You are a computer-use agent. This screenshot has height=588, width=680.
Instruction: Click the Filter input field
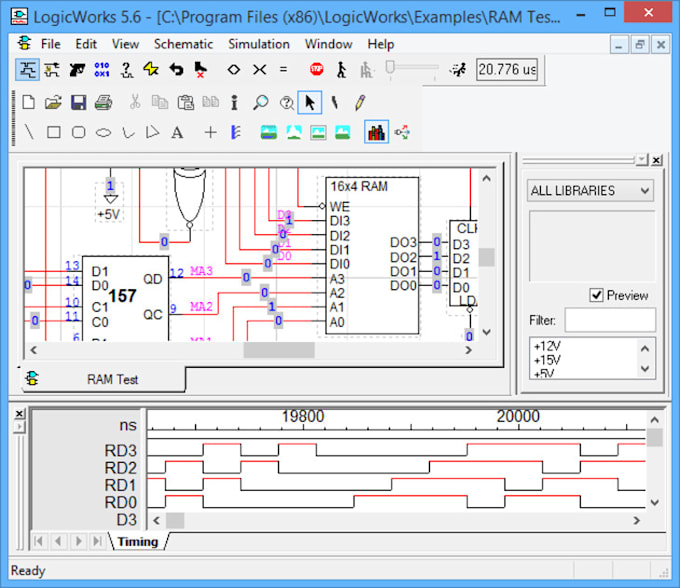pos(610,320)
